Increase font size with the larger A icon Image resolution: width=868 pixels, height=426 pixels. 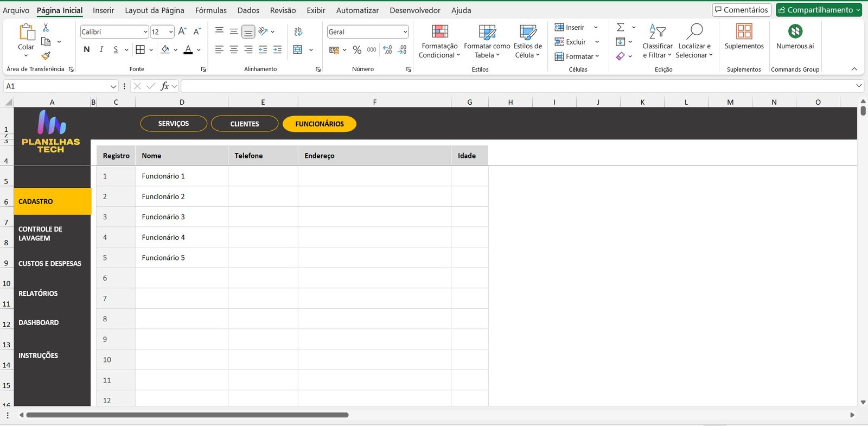pyautogui.click(x=182, y=31)
